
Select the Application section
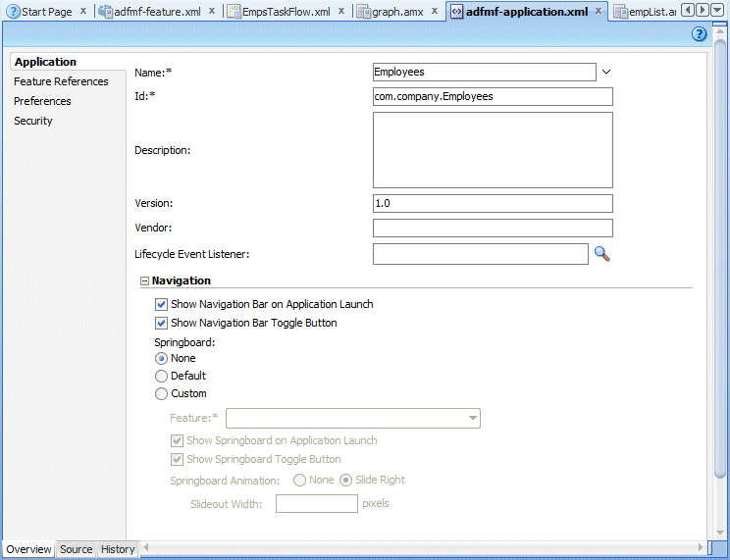(x=45, y=62)
